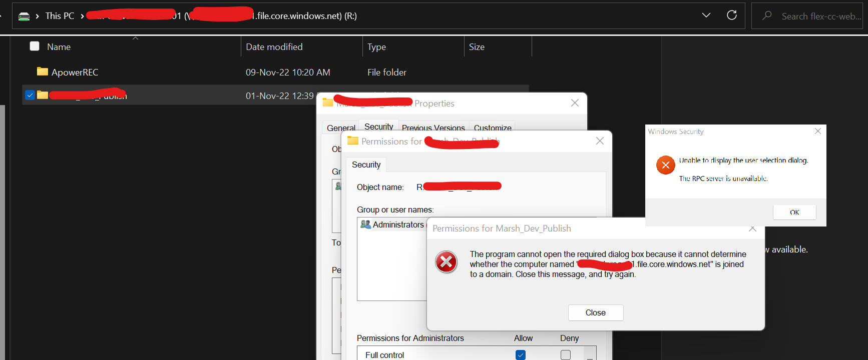Open address bar history dropdown
The height and width of the screenshot is (360, 868).
pos(706,15)
